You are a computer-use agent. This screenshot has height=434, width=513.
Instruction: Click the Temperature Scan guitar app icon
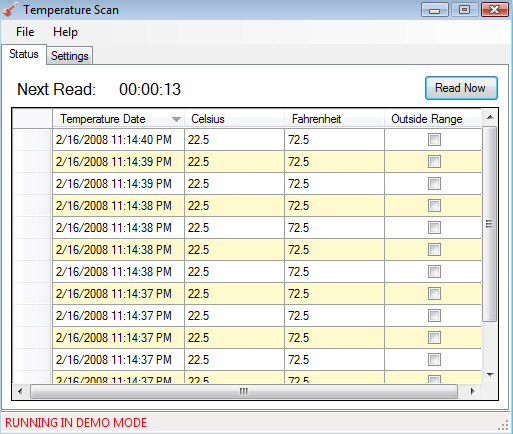click(x=10, y=9)
